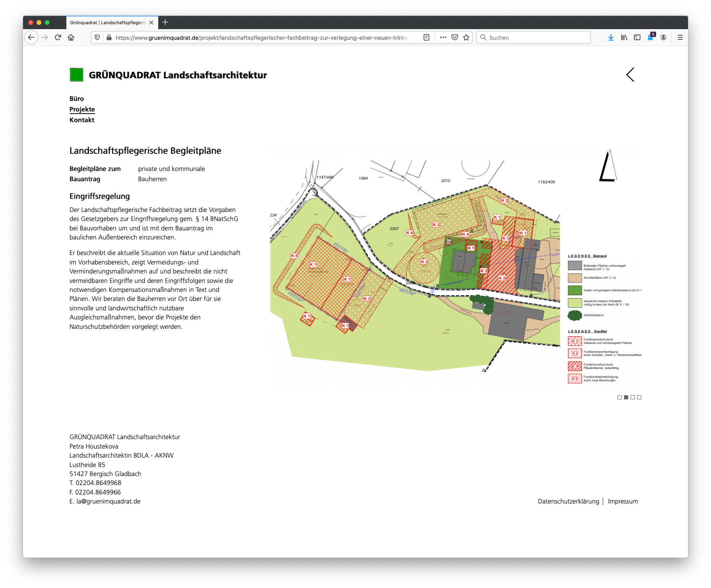
Task: Click the fax number F. 02204.8649966
Action: tap(95, 492)
